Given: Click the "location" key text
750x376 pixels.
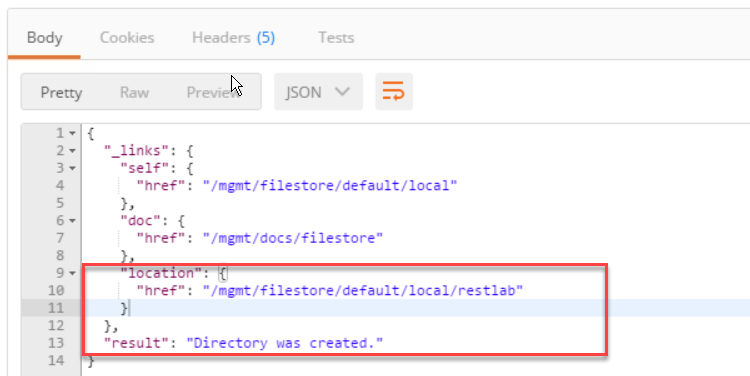Looking at the screenshot, I should pyautogui.click(x=160, y=273).
